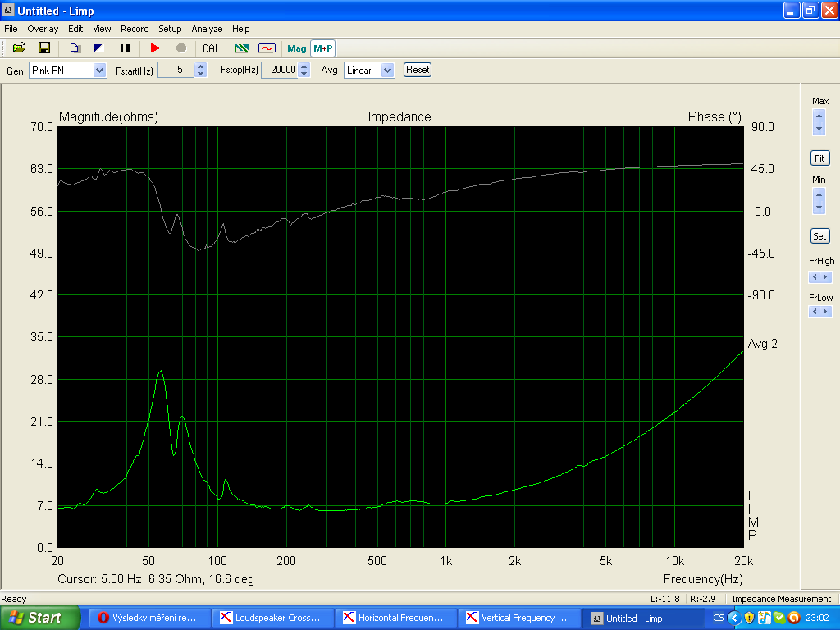The image size is (840, 630).
Task: Click the Fit button
Action: [819, 158]
